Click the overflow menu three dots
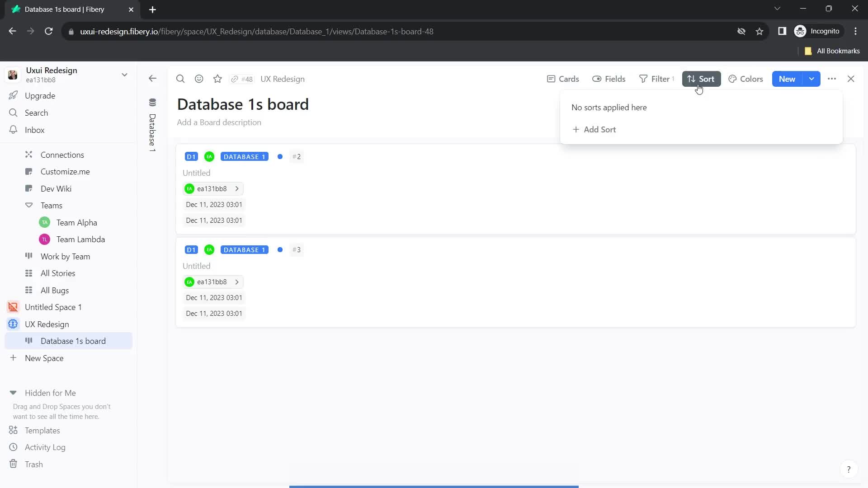Image resolution: width=868 pixels, height=488 pixels. (832, 79)
